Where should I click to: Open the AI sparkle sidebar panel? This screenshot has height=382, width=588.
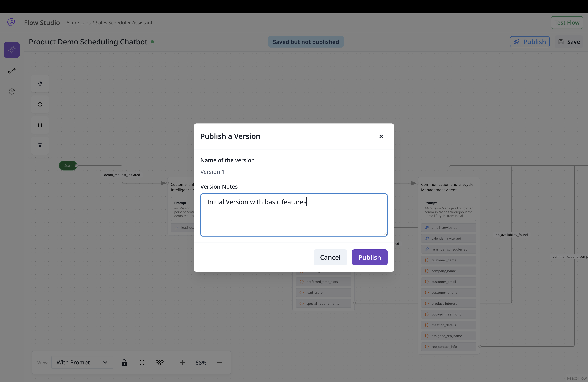pyautogui.click(x=12, y=50)
